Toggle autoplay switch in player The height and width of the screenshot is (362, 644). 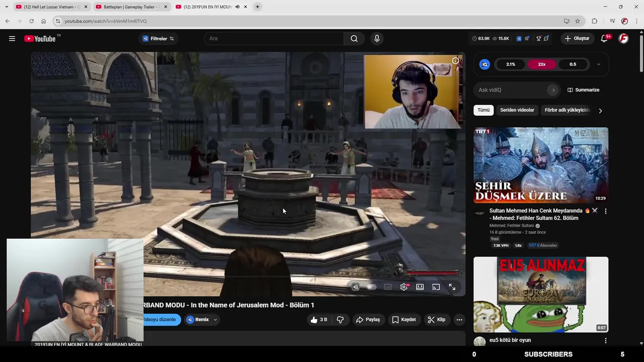coord(371,287)
